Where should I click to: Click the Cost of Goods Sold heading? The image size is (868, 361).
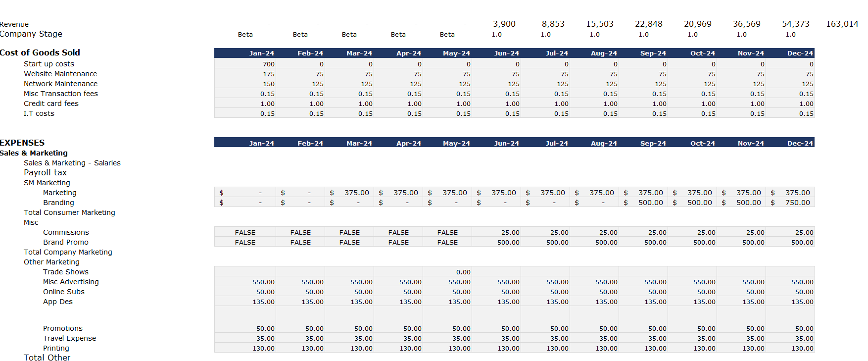pyautogui.click(x=40, y=52)
